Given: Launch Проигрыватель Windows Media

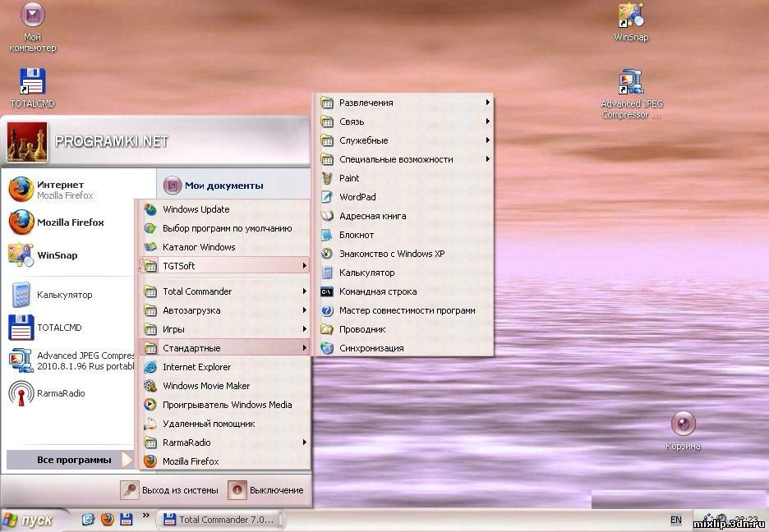Looking at the screenshot, I should point(224,405).
